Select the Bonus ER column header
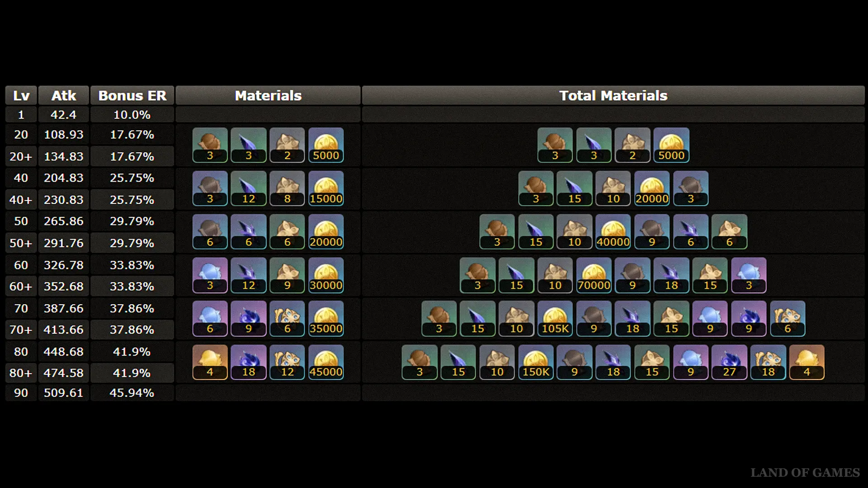The width and height of the screenshot is (868, 488). pos(132,95)
